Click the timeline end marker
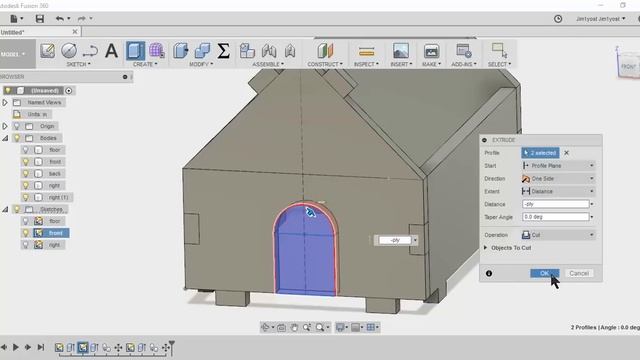The height and width of the screenshot is (360, 640). (171, 347)
